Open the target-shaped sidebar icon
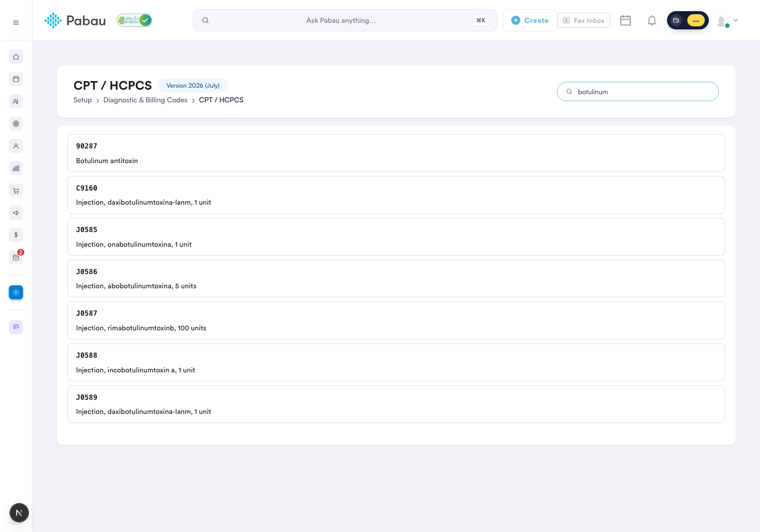This screenshot has height=532, width=760. click(x=16, y=124)
